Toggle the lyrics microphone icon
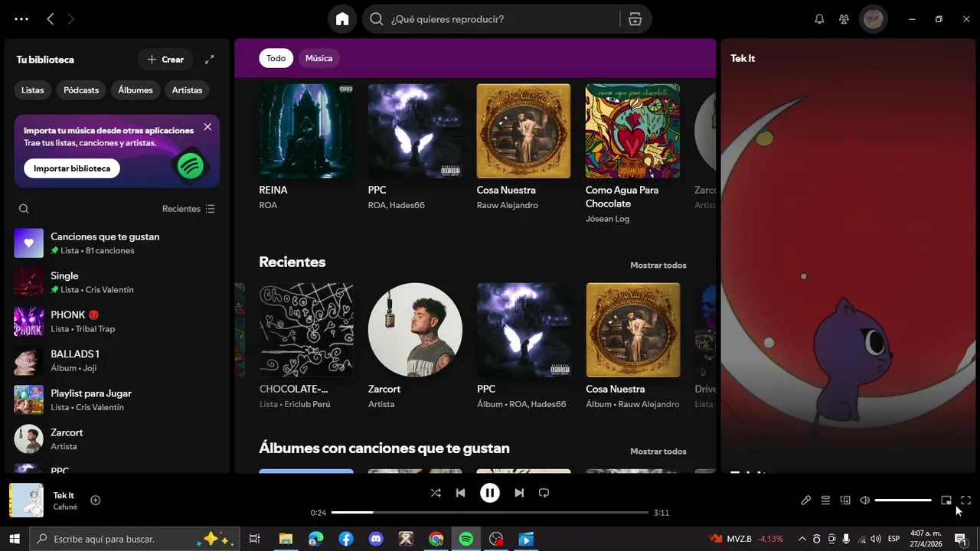This screenshot has width=980, height=551. tap(806, 500)
